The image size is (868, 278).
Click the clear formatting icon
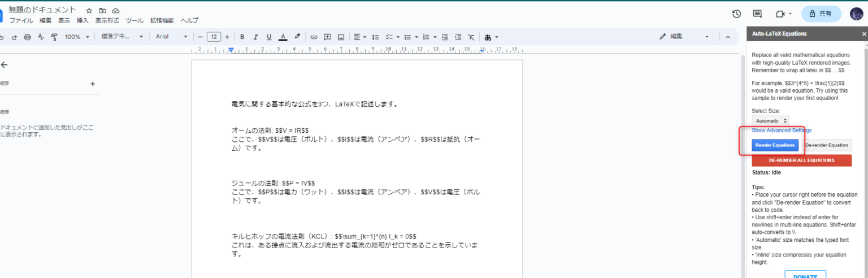[x=471, y=37]
